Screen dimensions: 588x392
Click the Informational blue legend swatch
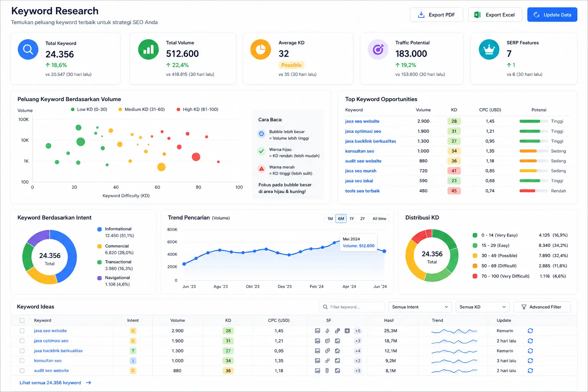[x=100, y=229]
